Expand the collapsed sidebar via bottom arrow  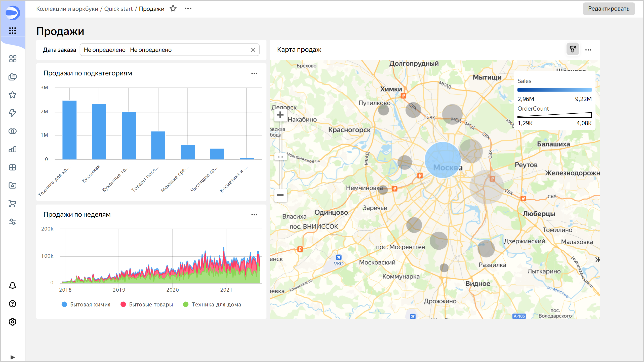12,357
